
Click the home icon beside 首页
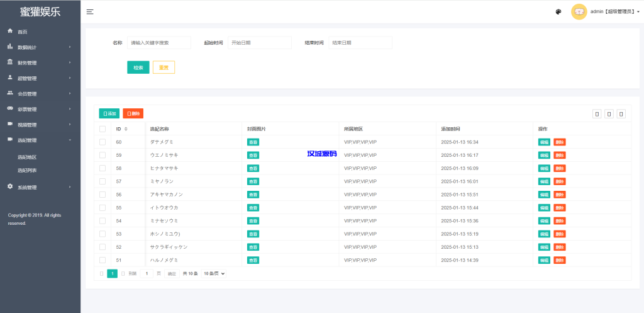pos(10,31)
